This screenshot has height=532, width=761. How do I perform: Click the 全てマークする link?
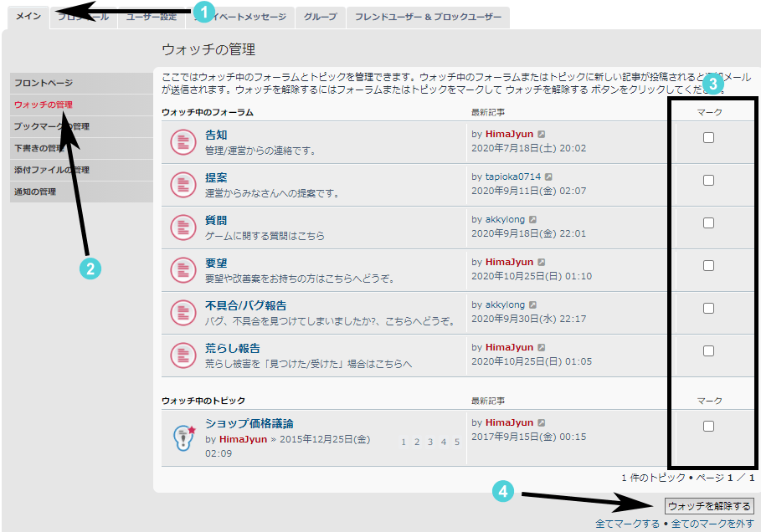click(x=627, y=524)
